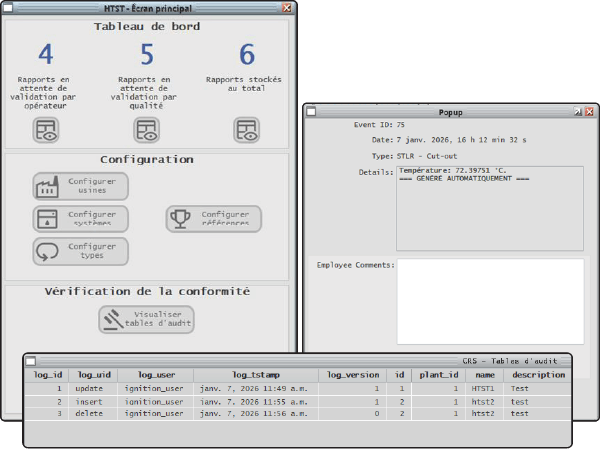This screenshot has height=449, width=600.
Task: Select the 'delete' cell in audit table
Action: click(x=93, y=414)
